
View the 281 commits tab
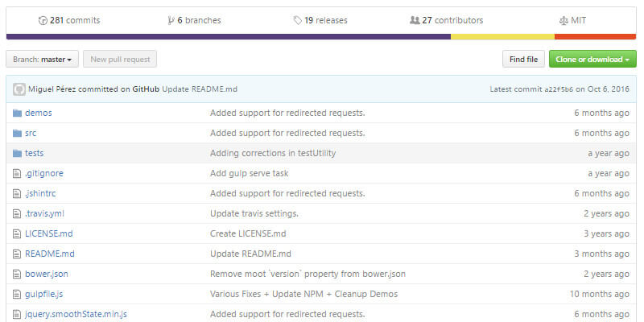69,20
